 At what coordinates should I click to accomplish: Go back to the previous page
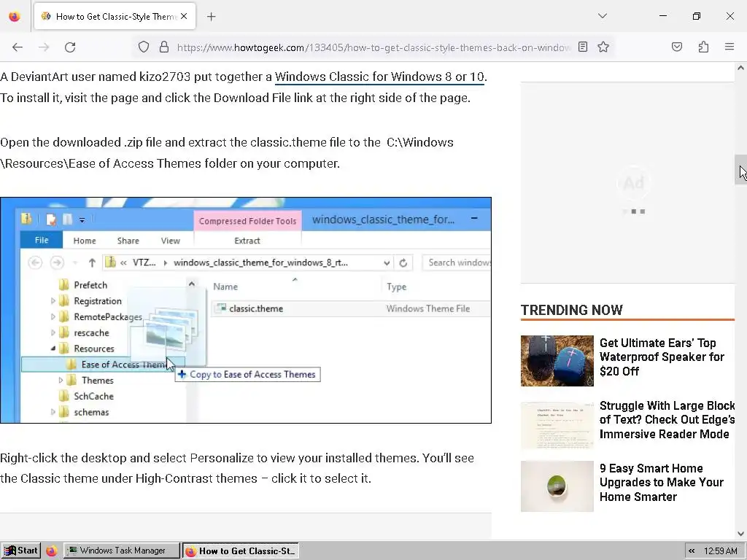tap(18, 47)
